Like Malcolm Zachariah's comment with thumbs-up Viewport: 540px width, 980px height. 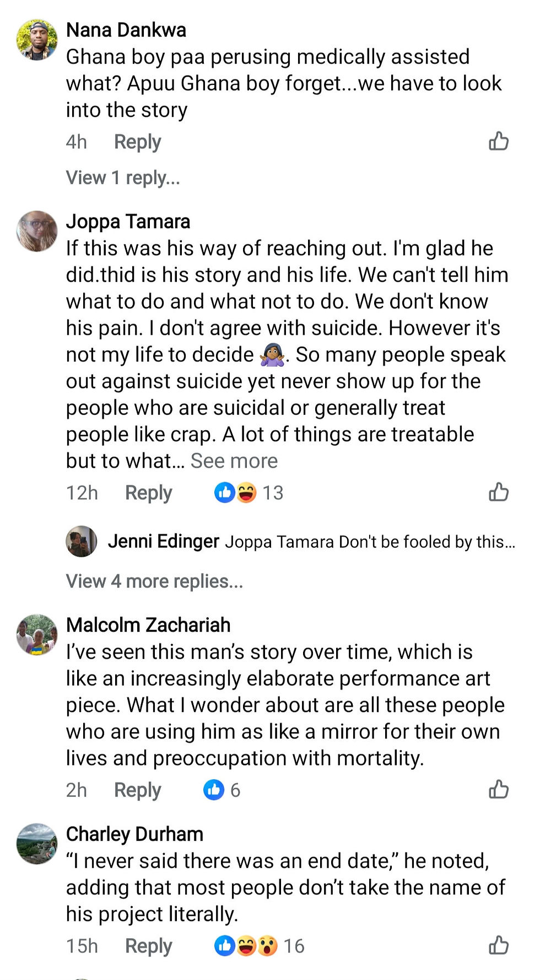pos(498,789)
